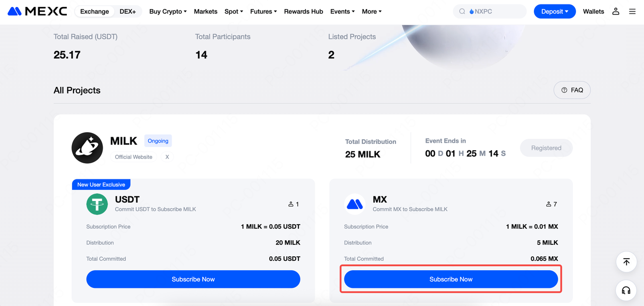Click 'Commit USDT to Subscribe MILK' text
Image resolution: width=644 pixels, height=306 pixels.
click(x=155, y=209)
